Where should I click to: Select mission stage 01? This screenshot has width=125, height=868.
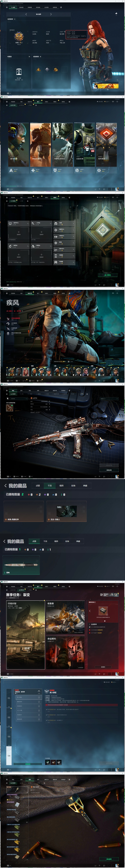tap(9, 698)
